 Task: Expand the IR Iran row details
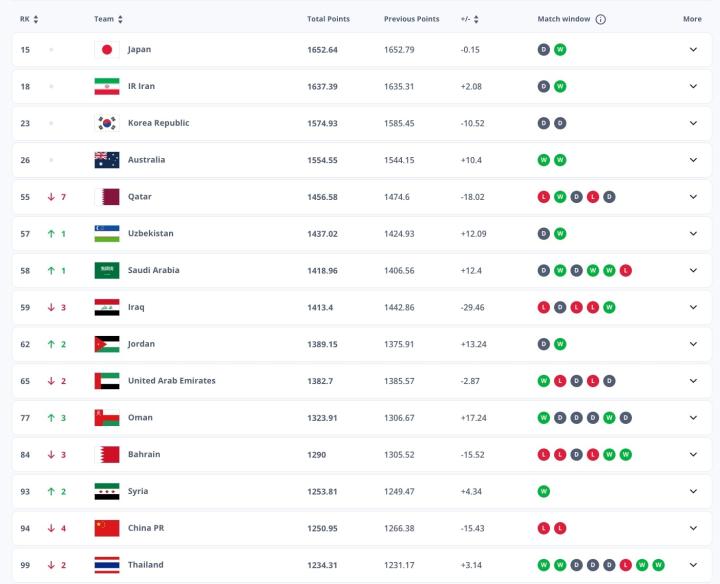tap(692, 86)
